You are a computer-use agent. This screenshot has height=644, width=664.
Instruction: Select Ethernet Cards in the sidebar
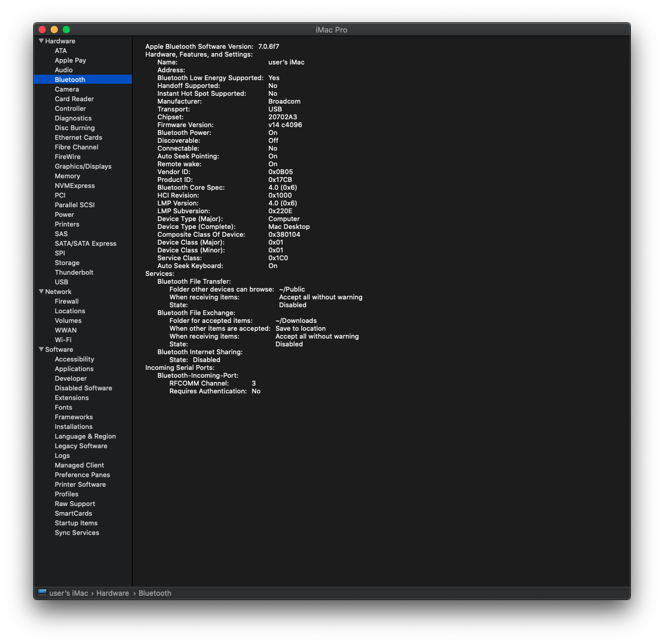click(x=78, y=137)
